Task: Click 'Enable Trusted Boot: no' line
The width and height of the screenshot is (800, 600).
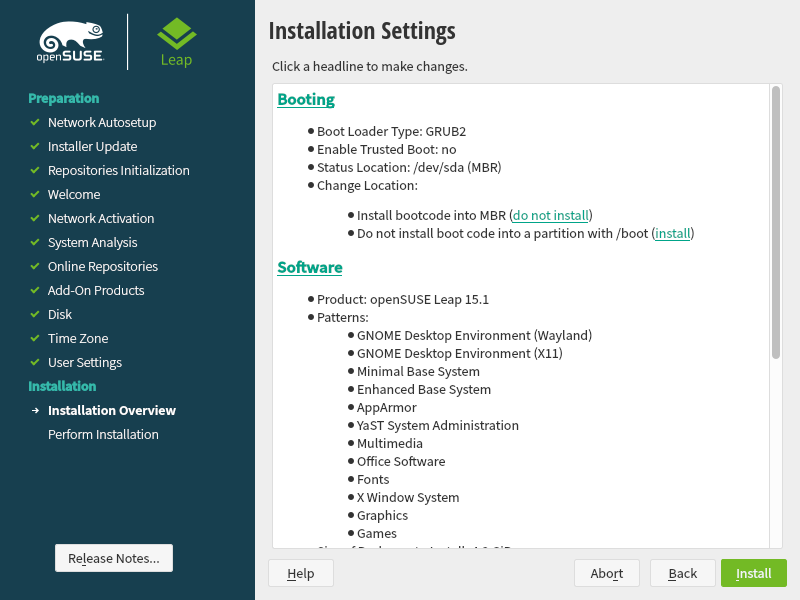Action: tap(386, 149)
